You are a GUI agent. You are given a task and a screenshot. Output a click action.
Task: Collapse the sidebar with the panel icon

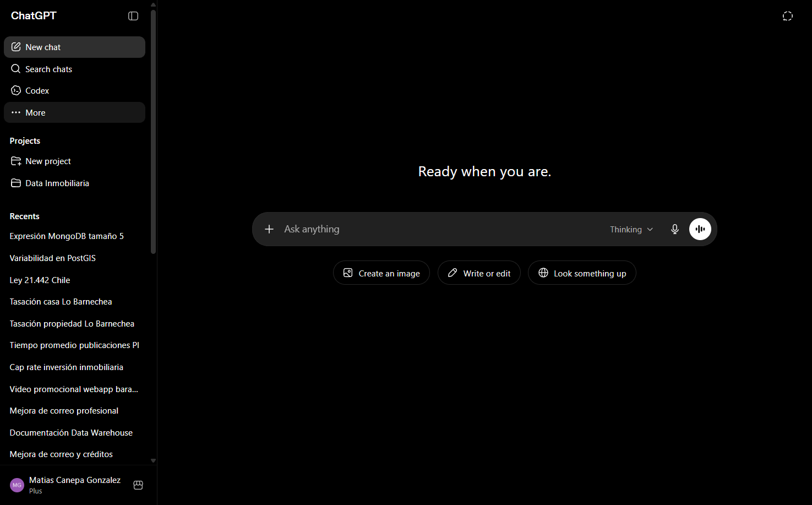click(133, 16)
